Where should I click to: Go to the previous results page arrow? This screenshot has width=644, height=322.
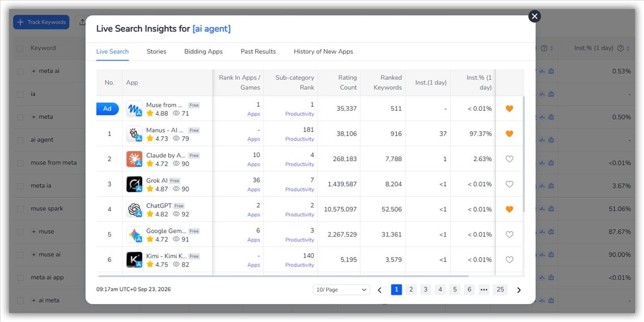(380, 290)
